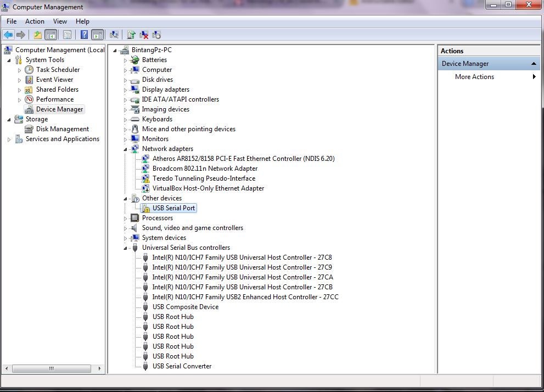Click the Monitors category icon
Screen dimensions: 544x392
(134, 139)
